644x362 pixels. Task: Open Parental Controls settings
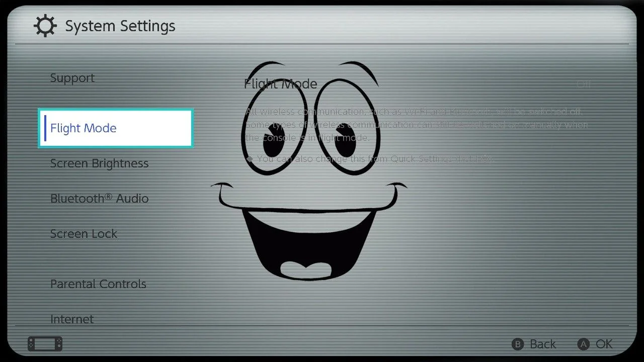[98, 284]
